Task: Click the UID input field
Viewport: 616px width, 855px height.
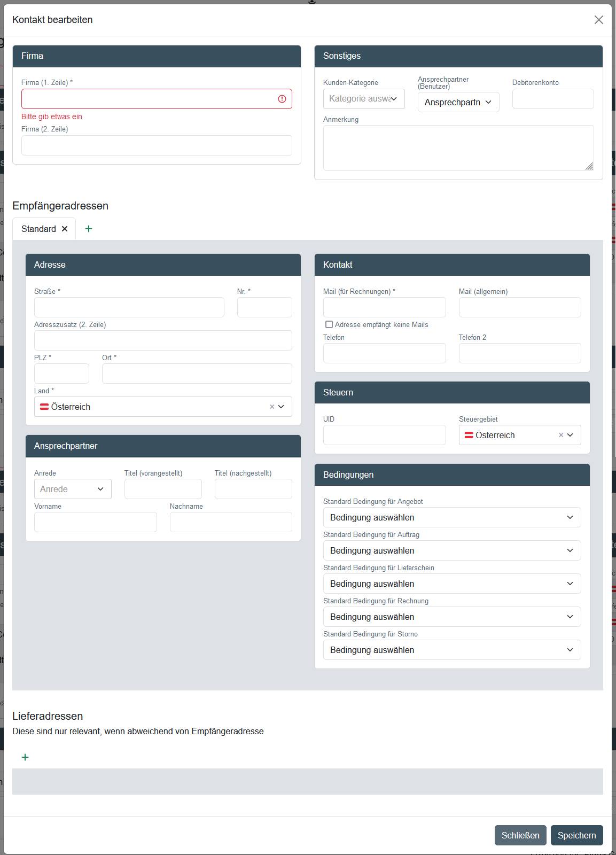Action: pyautogui.click(x=384, y=435)
